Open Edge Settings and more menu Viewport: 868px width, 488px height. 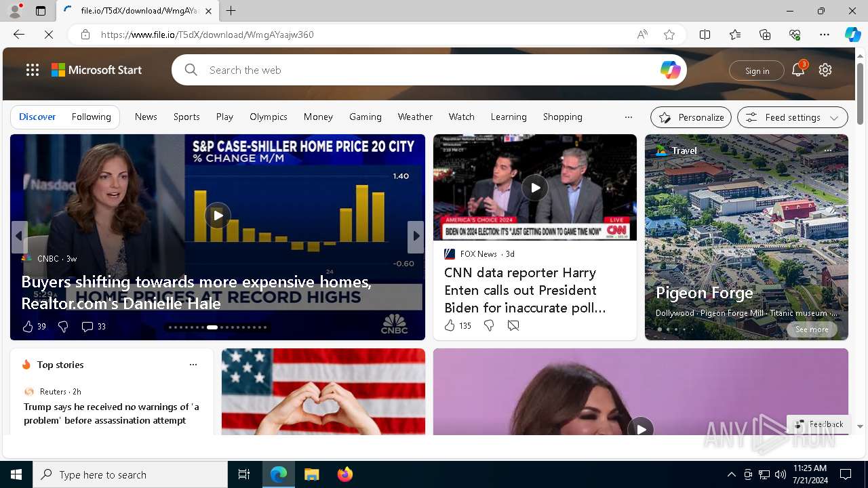825,35
